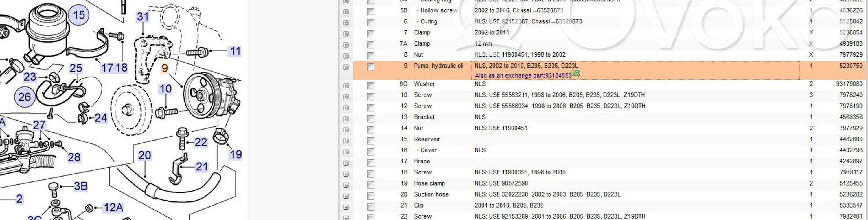This screenshot has height=220, width=868.
Task: Check the 7A Clamp 12 mm checkbox
Action: (371, 45)
